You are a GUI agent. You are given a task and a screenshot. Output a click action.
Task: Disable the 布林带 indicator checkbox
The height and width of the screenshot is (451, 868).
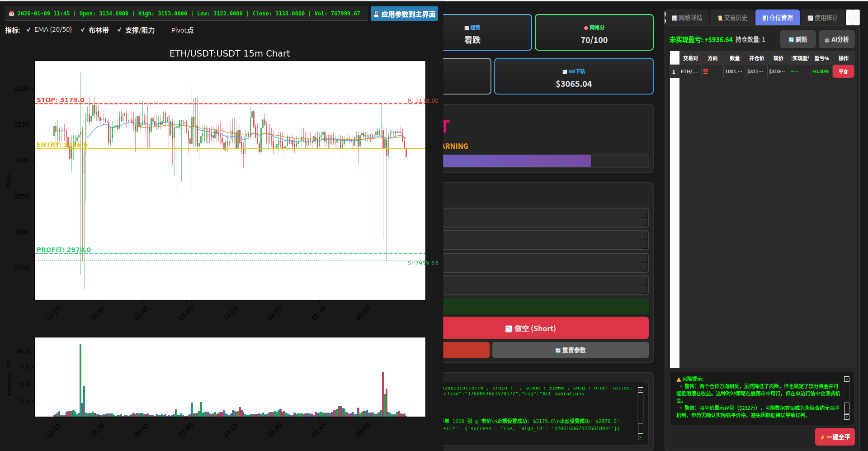(82, 30)
